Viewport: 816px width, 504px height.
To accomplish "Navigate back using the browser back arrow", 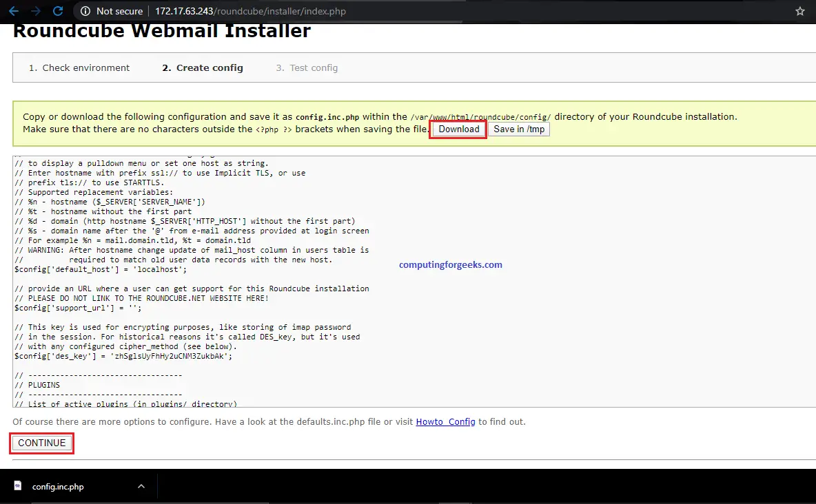I will 12,11.
